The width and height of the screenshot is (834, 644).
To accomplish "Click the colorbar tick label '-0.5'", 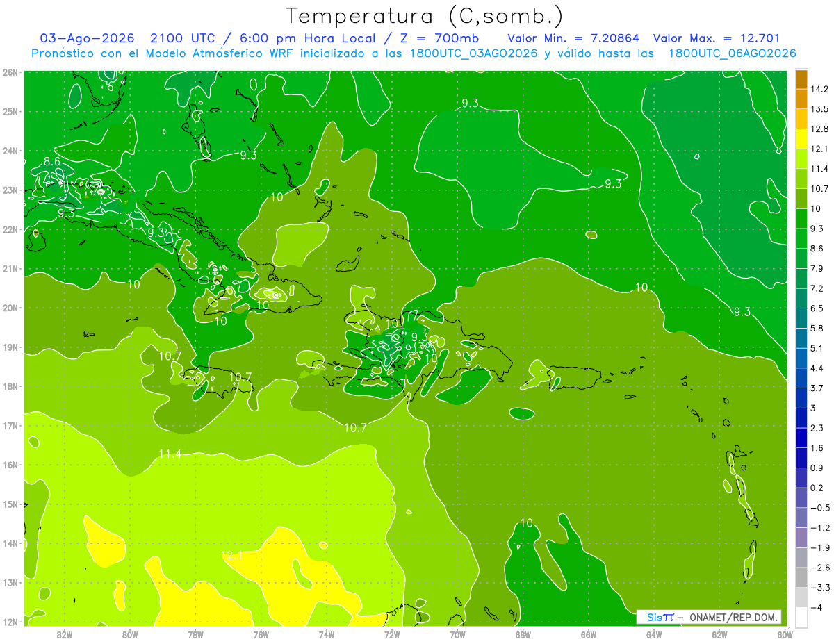I will pyautogui.click(x=821, y=508).
